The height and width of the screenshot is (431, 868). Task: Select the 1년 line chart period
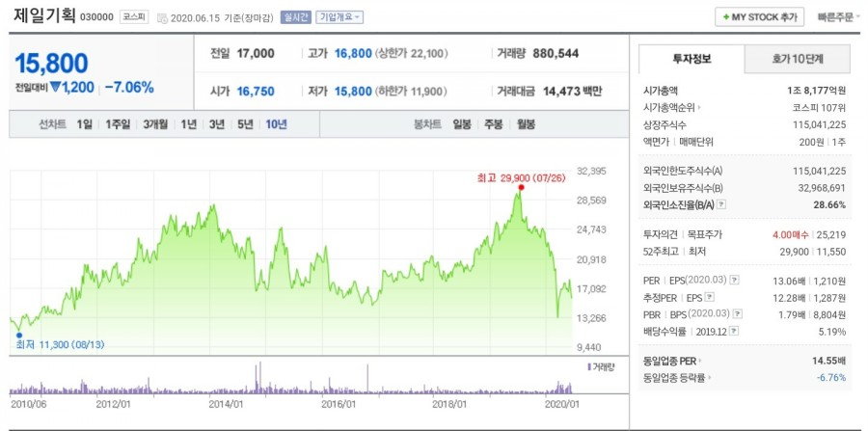tap(188, 124)
